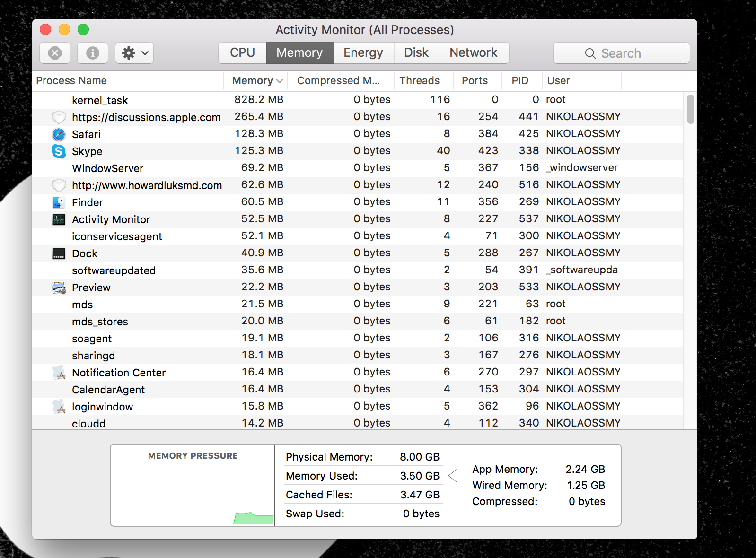Select the mds_stores process
Screen dimensions: 756x558
coord(358,322)
